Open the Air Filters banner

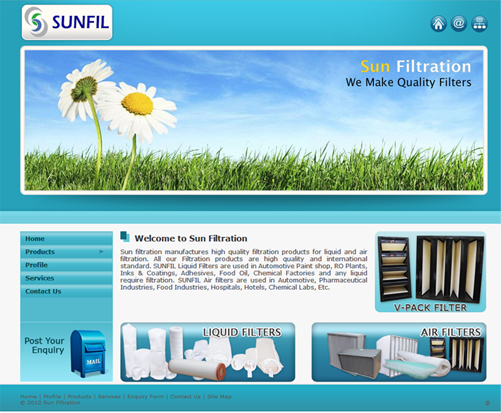[x=399, y=352]
